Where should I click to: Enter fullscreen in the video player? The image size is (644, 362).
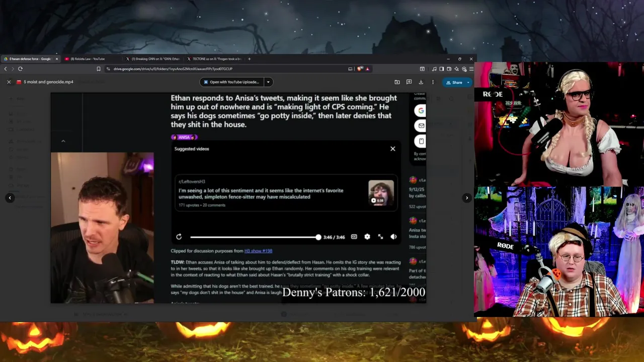380,237
